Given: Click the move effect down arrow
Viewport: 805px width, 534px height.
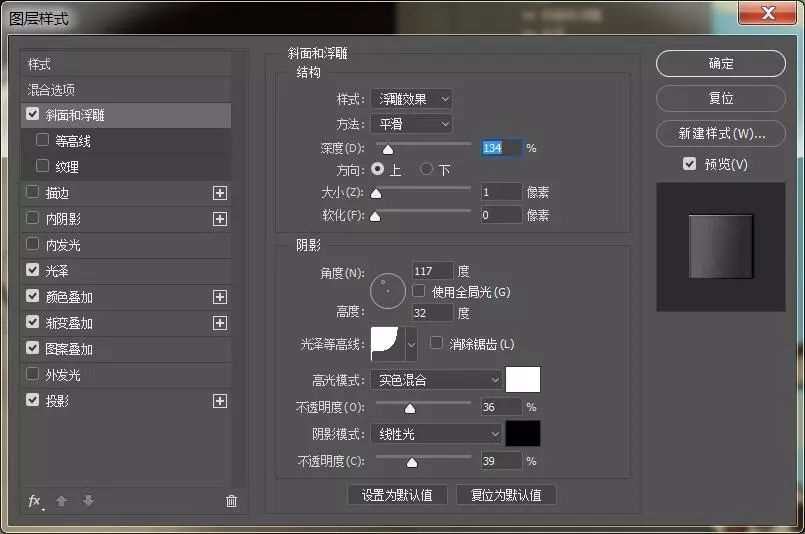Looking at the screenshot, I should (88, 500).
